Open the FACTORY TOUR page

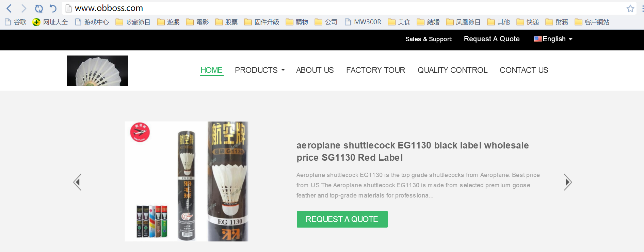[x=375, y=70]
